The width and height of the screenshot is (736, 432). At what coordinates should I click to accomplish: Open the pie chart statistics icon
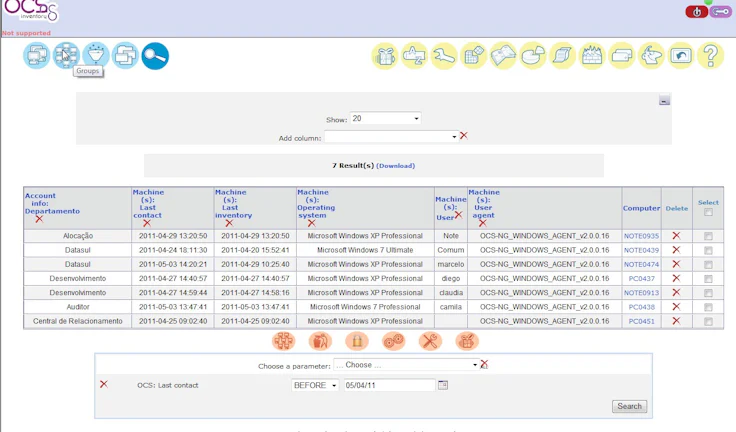(533, 56)
